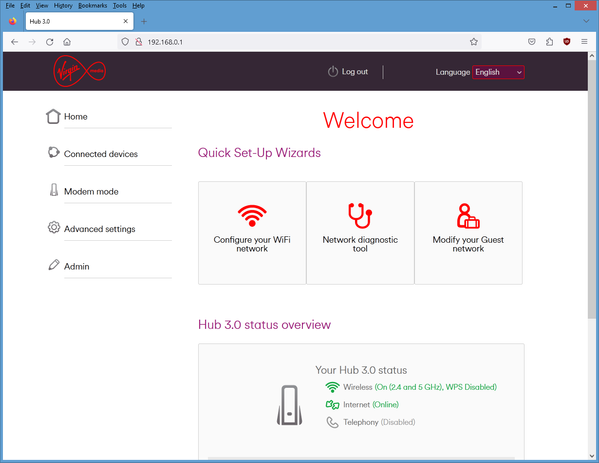The width and height of the screenshot is (599, 463).
Task: Click the scrollbar up arrow
Action: click(592, 56)
